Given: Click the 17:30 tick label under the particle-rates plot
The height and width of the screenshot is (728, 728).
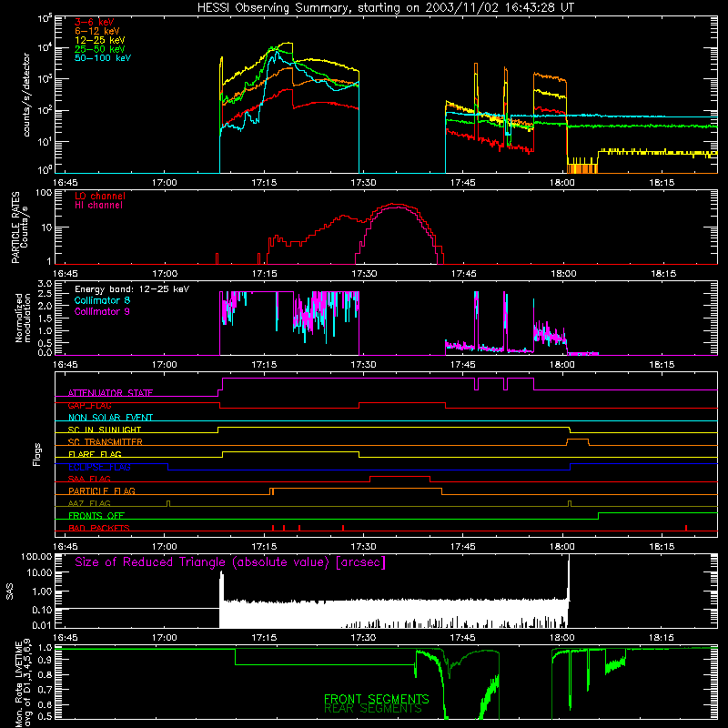Looking at the screenshot, I should (x=364, y=274).
